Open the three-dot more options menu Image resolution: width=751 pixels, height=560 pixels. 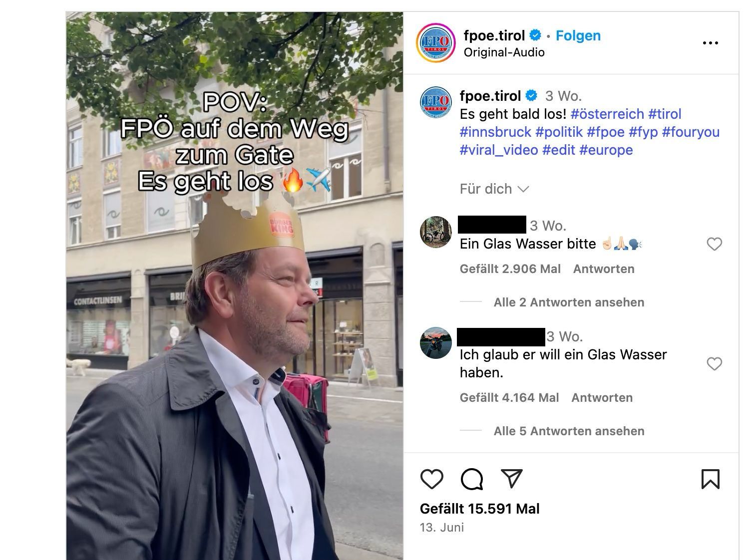pos(710,43)
